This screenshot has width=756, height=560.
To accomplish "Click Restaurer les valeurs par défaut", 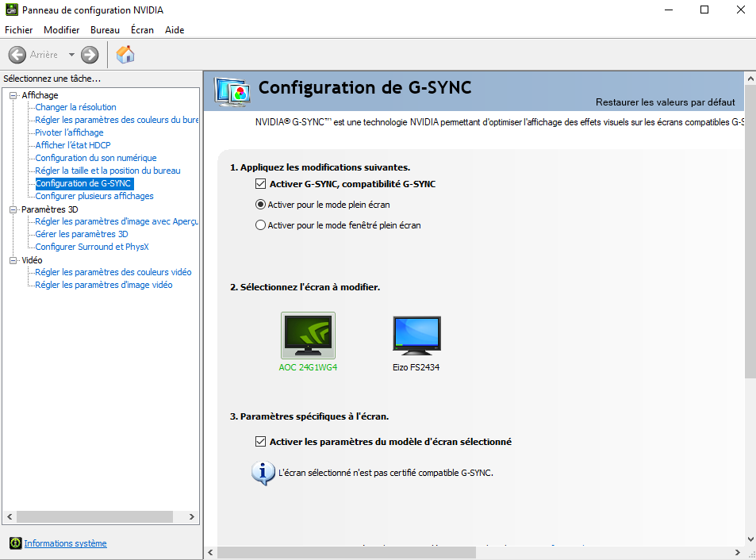I will coord(666,102).
